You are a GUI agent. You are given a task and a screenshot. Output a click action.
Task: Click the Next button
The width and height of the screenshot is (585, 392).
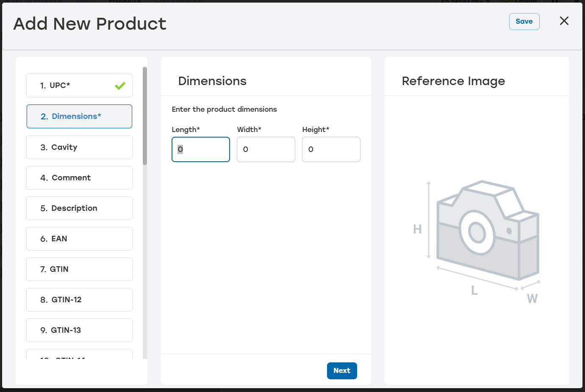click(342, 371)
